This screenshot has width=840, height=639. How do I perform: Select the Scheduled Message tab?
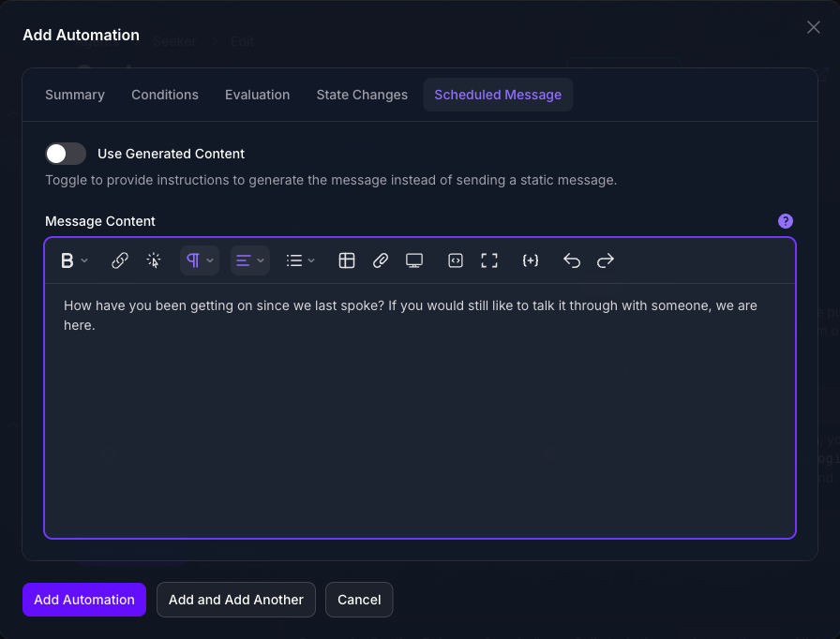498,95
